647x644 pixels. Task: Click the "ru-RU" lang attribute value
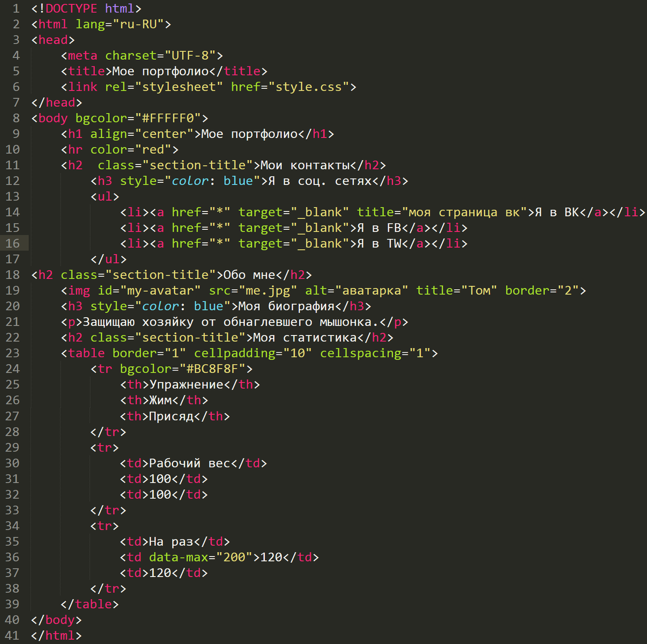coord(139,24)
